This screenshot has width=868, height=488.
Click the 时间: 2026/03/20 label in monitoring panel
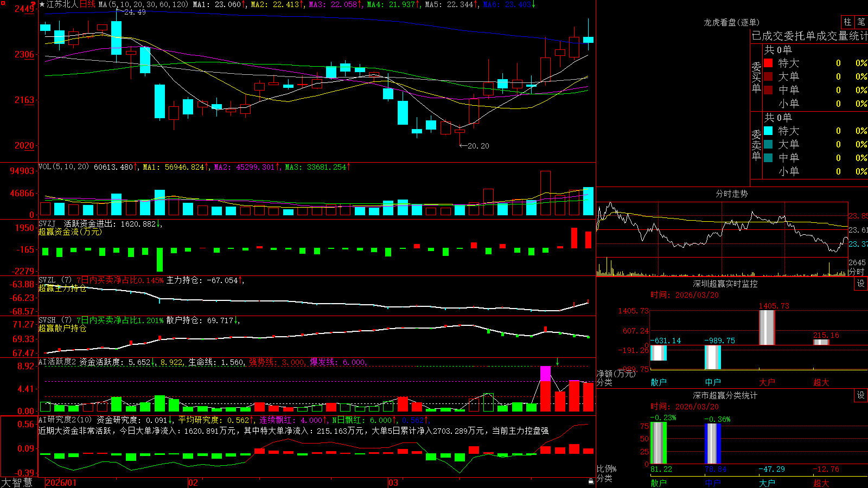click(685, 295)
